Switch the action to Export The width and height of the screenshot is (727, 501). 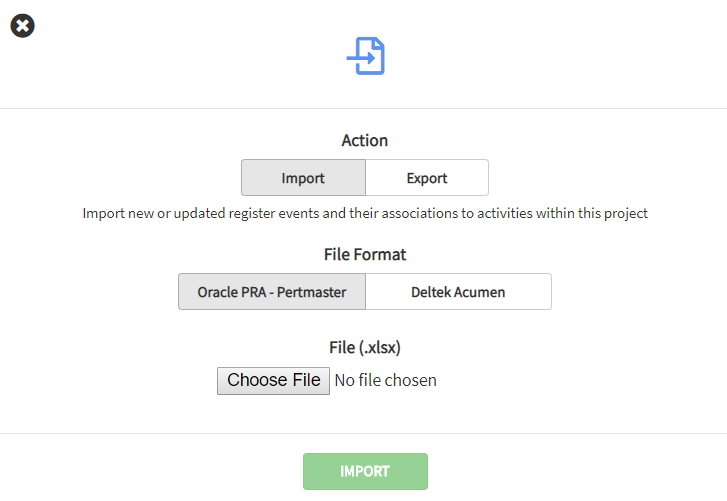click(x=427, y=178)
